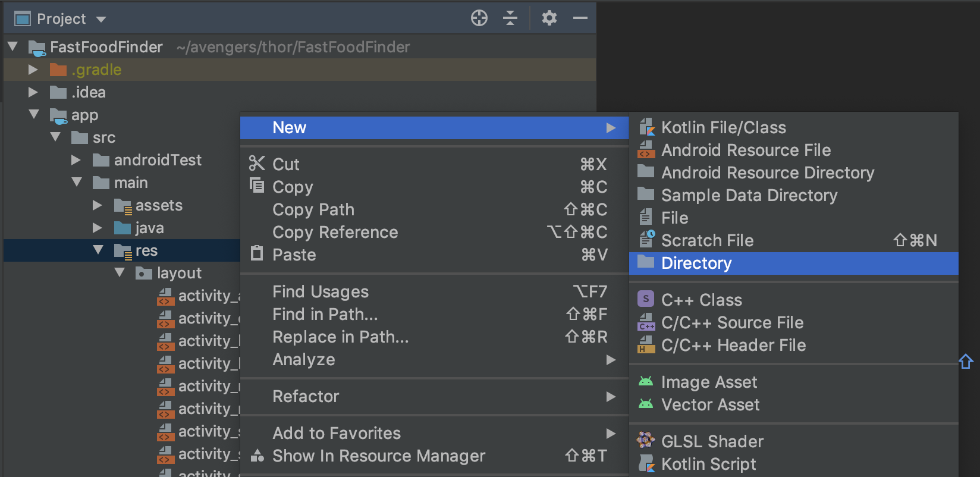Choose Find Usages

tap(434, 291)
